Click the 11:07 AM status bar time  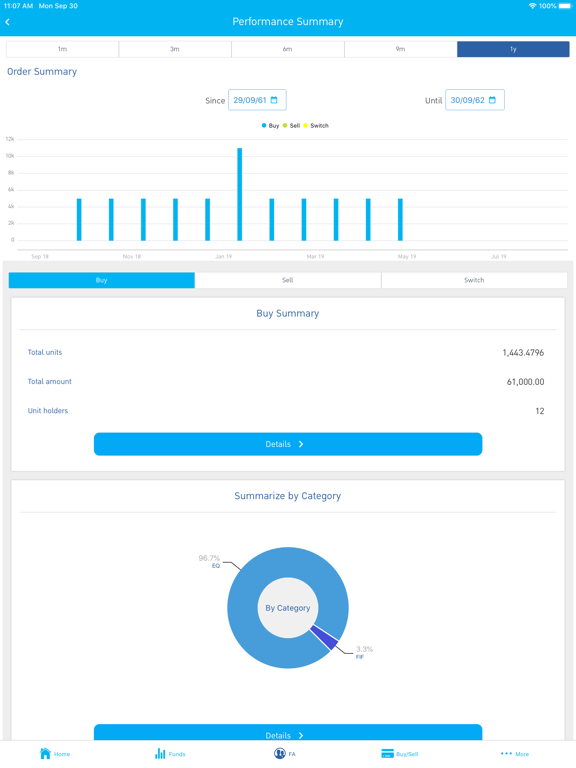coord(18,6)
